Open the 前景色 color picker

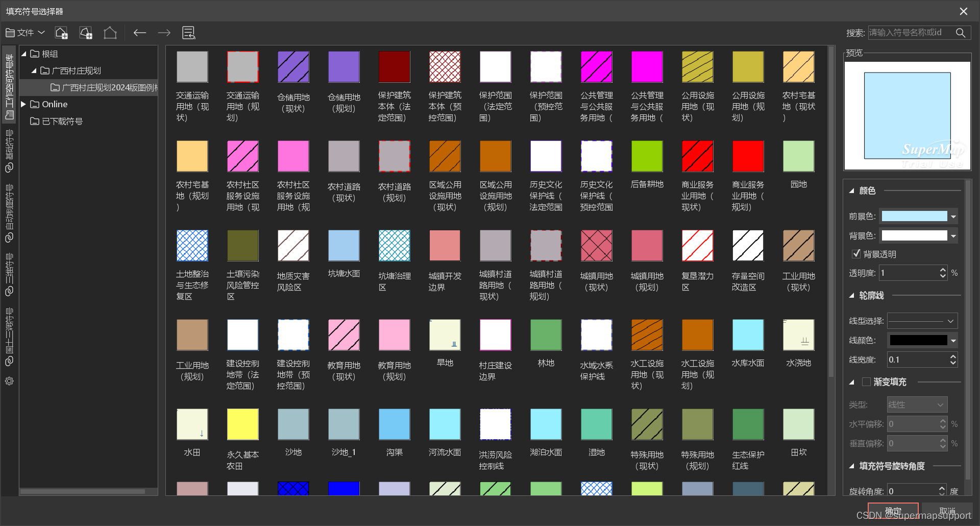[x=919, y=217]
